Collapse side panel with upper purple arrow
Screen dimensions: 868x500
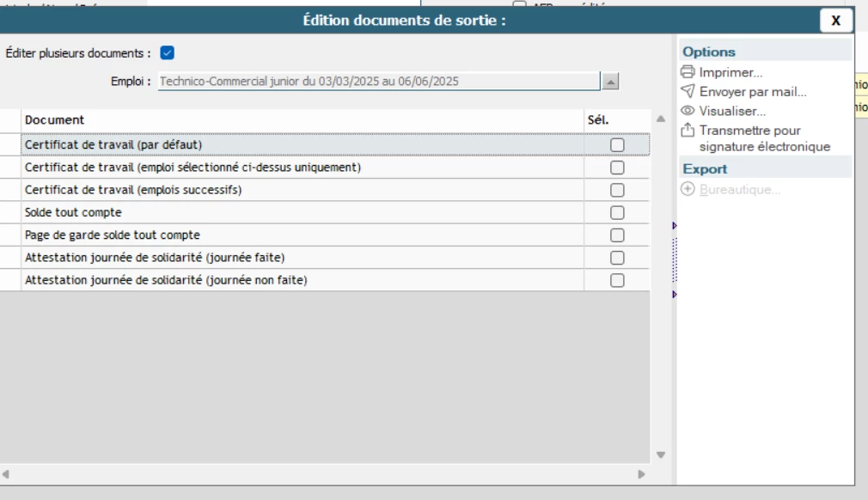[675, 226]
